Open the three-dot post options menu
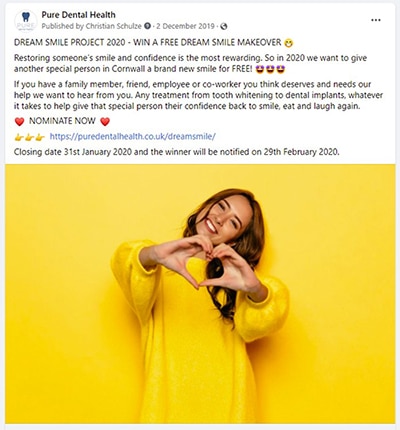 coord(376,20)
